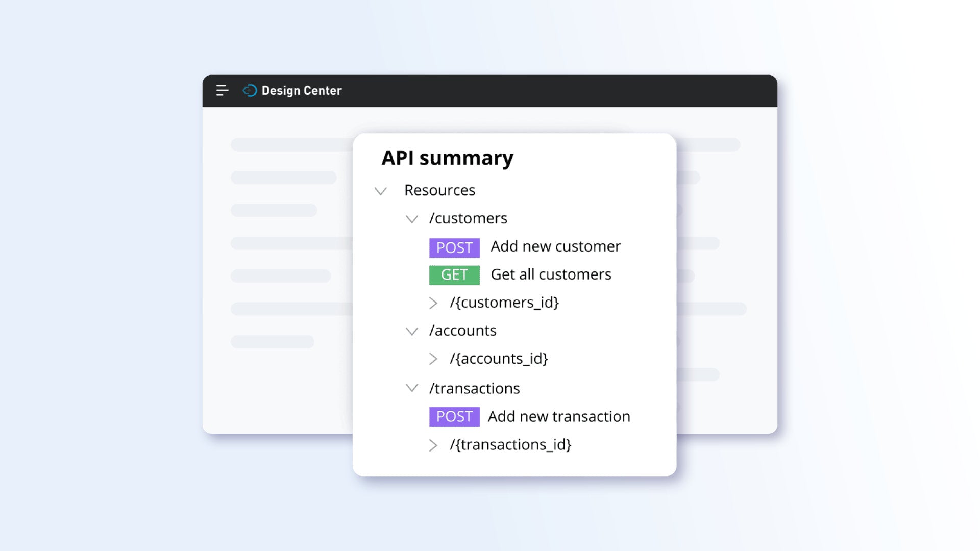Collapse the /customers resource chevron

[412, 219]
